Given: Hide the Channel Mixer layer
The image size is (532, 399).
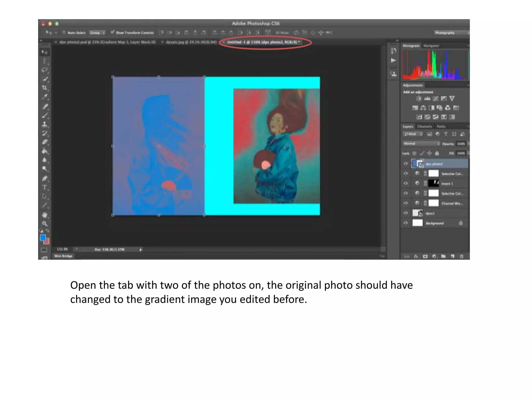Looking at the screenshot, I should click(x=405, y=203).
